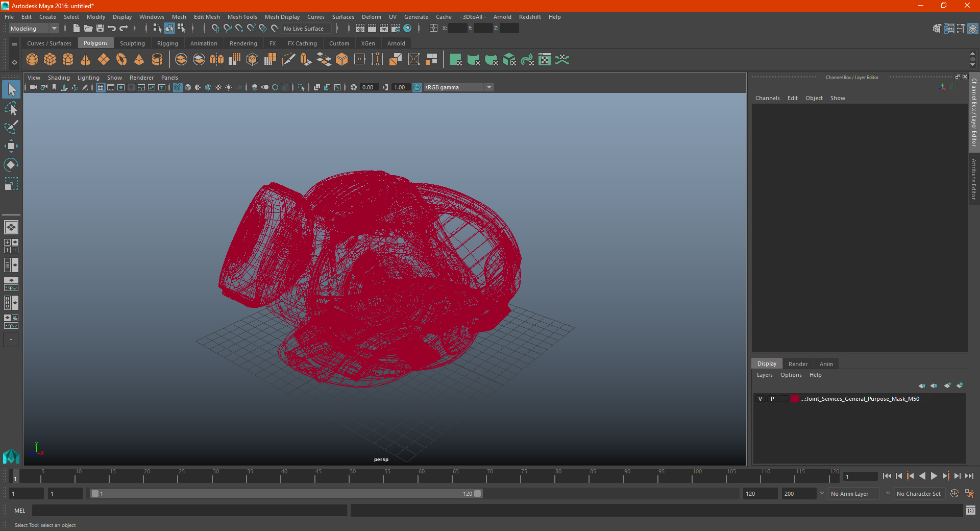980x531 pixels.
Task: Open the viewport Shading menu
Action: (x=59, y=78)
